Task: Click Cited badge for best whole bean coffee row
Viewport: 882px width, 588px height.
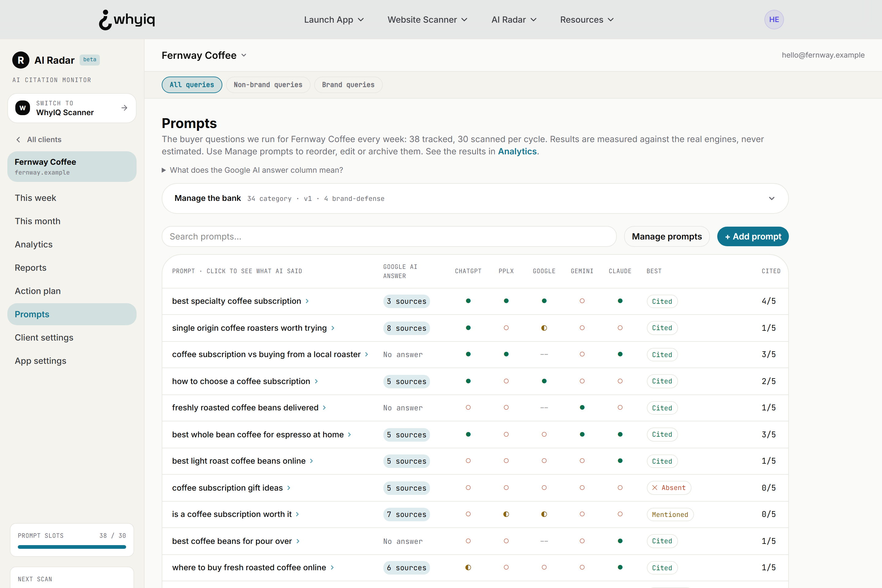Action: 662,434
